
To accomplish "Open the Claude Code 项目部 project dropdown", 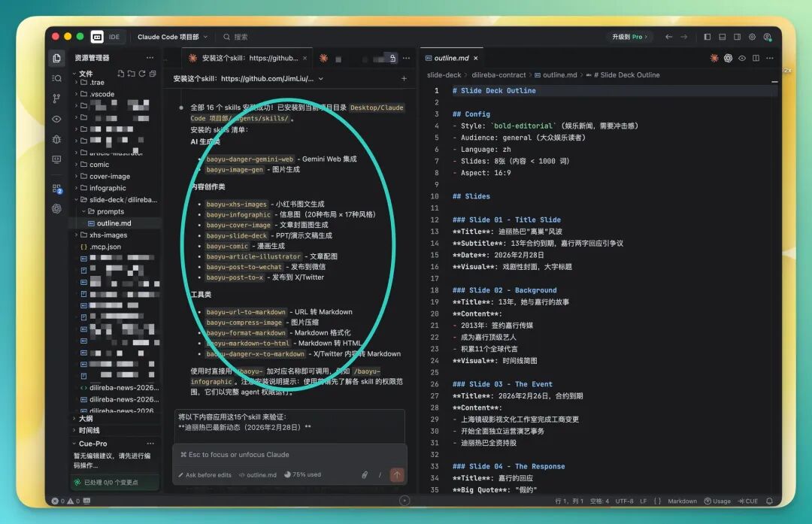I will point(172,37).
